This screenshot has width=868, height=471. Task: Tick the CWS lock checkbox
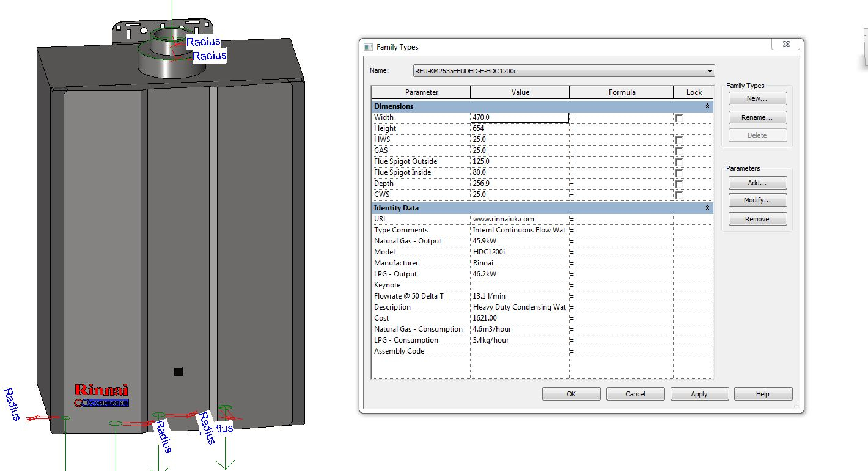[679, 195]
